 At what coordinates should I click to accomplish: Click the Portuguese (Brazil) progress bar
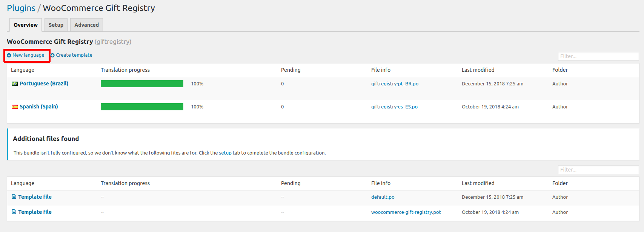[x=142, y=84]
